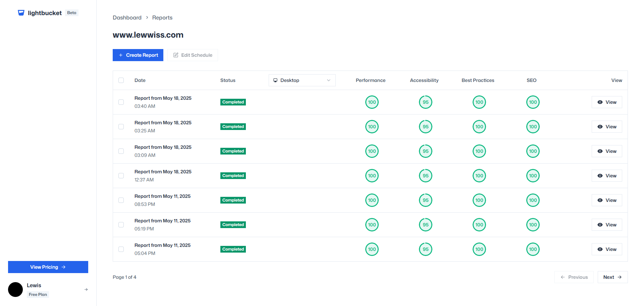Click SEO score of 03:40 AM report
This screenshot has height=306, width=644.
[x=533, y=102]
